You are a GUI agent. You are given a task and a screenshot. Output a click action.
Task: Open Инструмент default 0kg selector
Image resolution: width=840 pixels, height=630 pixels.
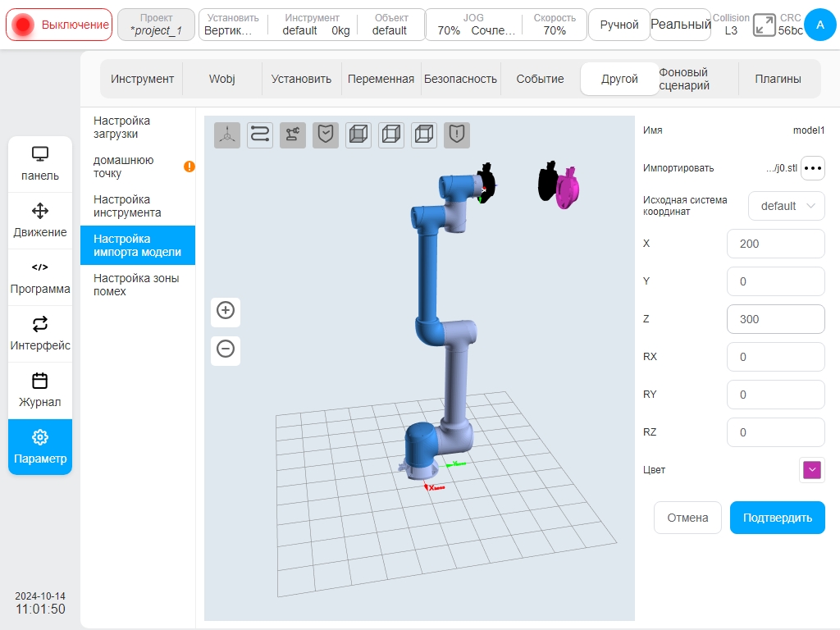pyautogui.click(x=313, y=25)
